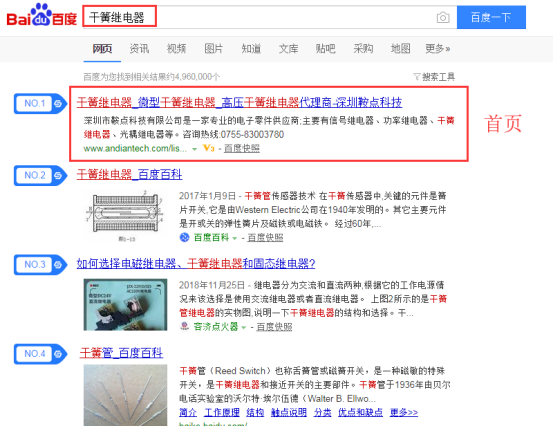Screen dimensions: 554x427
Task: Click the 百度百科 source favicon icon
Action: point(184,237)
